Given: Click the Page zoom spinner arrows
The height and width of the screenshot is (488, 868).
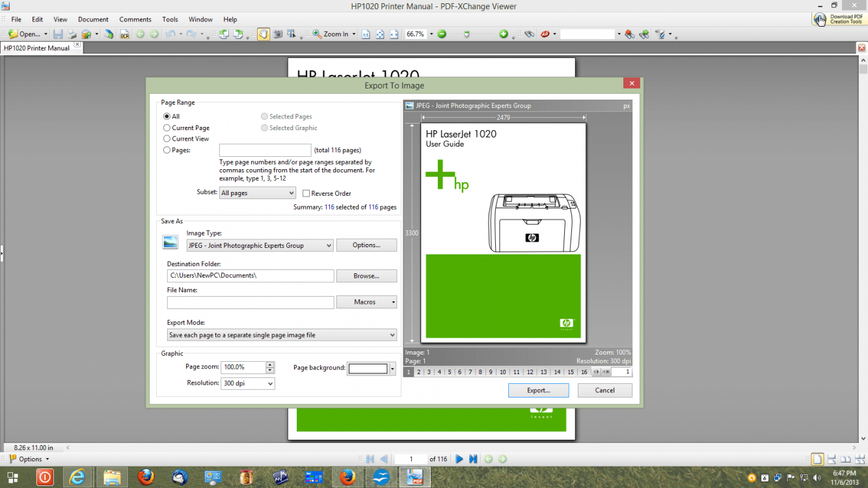Looking at the screenshot, I should [x=270, y=368].
